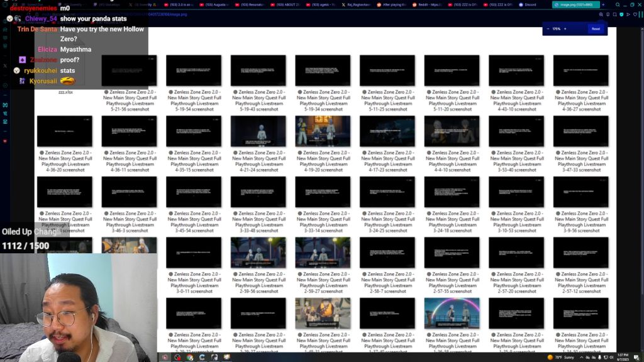Click the weather widget showing 78°F Sunny
Viewport: 644px width, 362px height.
562,357
